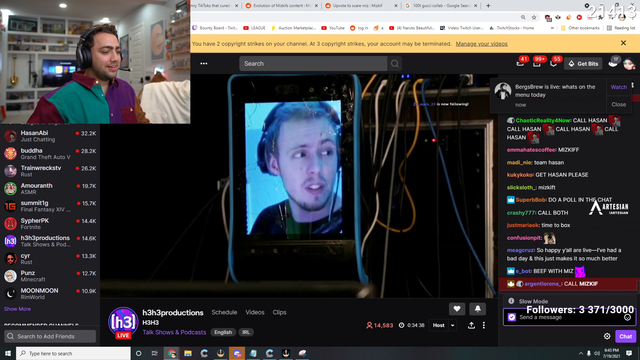Viewport: 640px width, 360px height.
Task: Open the Clips tab of h3h3productions
Action: 279,312
